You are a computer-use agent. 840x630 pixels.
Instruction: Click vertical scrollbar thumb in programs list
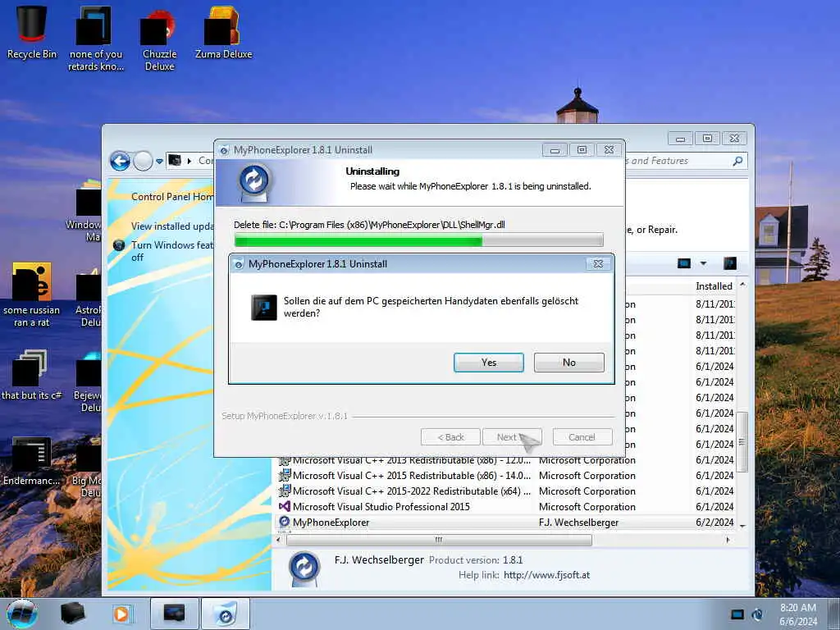coord(742,442)
